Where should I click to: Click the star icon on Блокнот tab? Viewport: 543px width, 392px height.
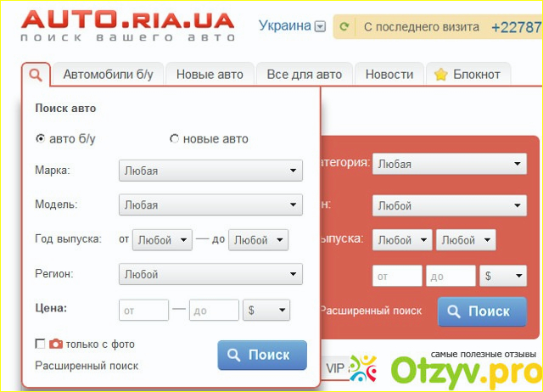pos(440,75)
